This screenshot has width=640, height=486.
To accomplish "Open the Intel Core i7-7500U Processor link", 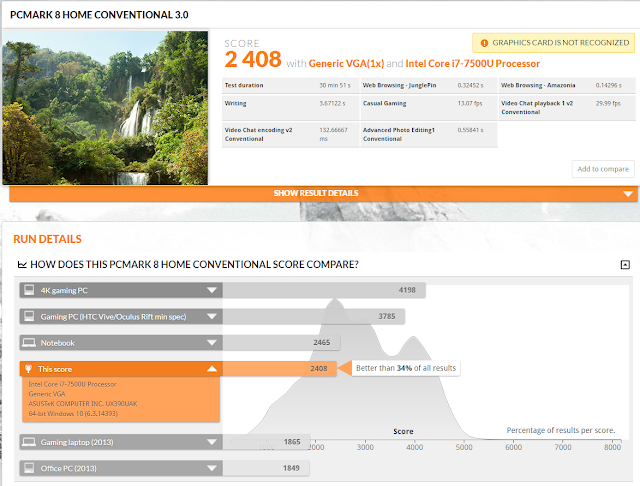I will 472,64.
